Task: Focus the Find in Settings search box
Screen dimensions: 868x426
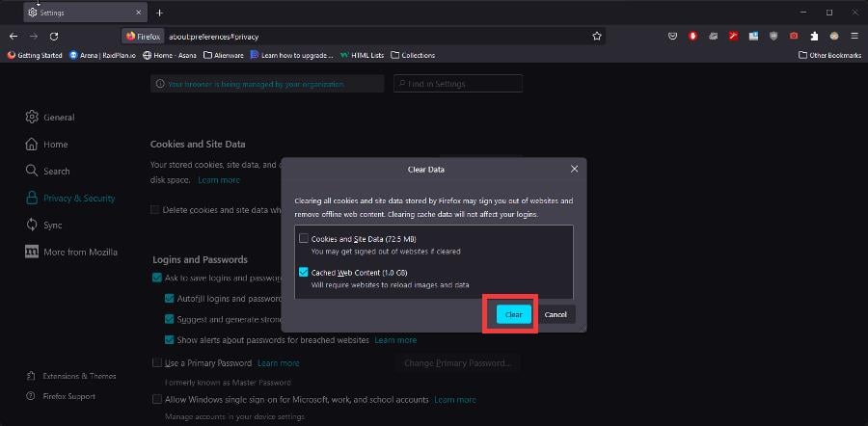Action: point(458,84)
